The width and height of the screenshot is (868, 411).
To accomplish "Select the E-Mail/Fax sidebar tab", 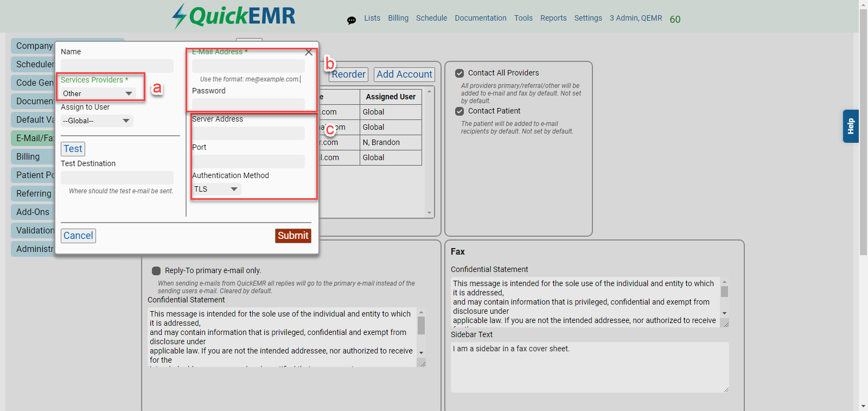I will coord(33,138).
